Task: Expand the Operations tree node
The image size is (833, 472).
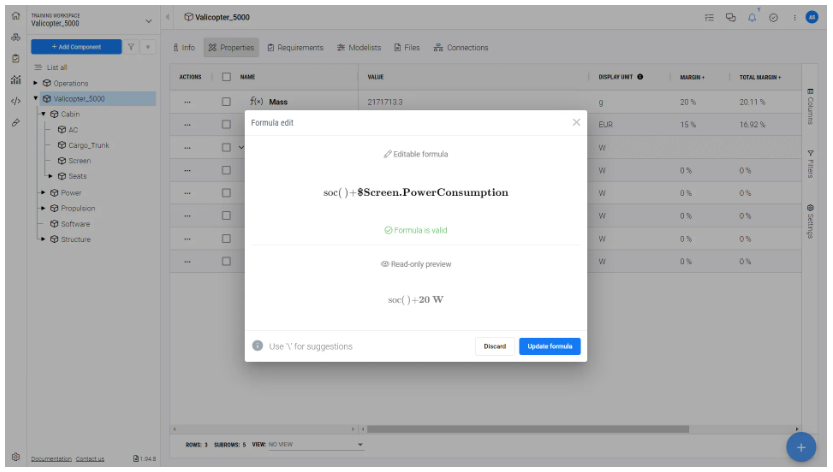Action: tap(36, 83)
